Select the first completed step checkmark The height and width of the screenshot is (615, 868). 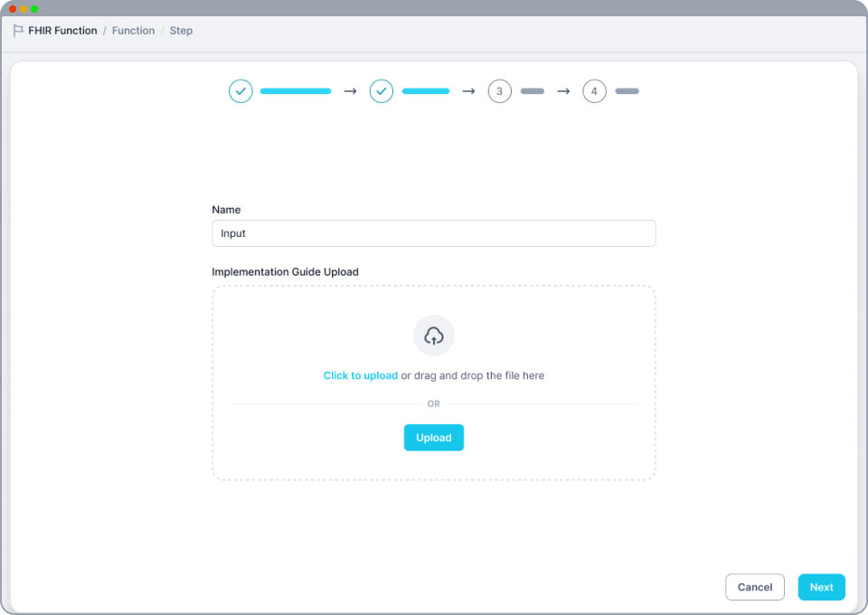tap(241, 91)
